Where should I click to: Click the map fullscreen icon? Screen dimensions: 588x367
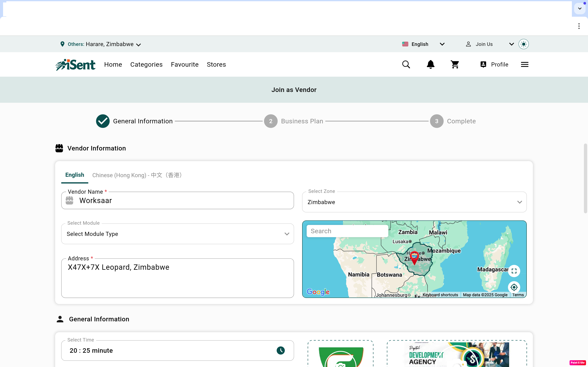(514, 271)
